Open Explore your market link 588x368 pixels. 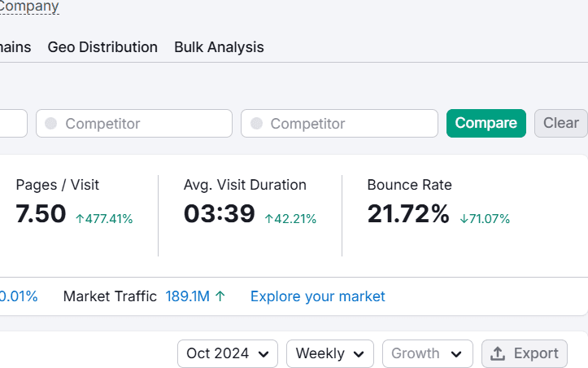318,296
